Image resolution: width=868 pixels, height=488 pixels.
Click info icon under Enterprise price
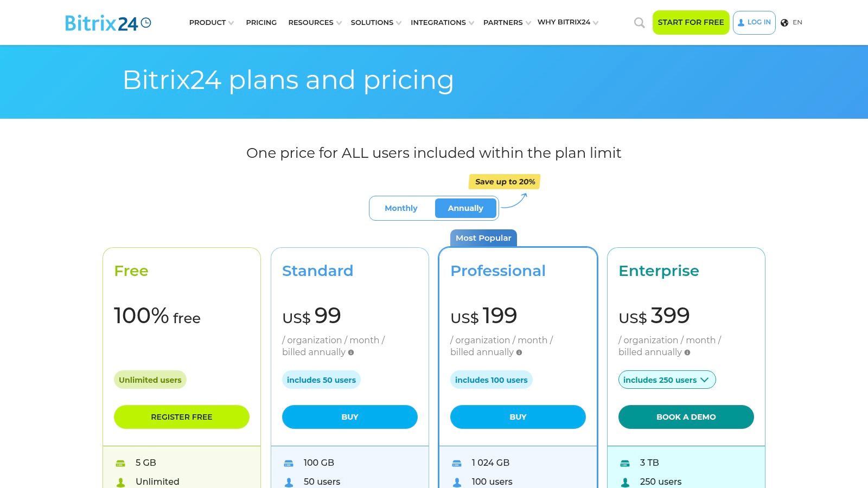click(687, 352)
